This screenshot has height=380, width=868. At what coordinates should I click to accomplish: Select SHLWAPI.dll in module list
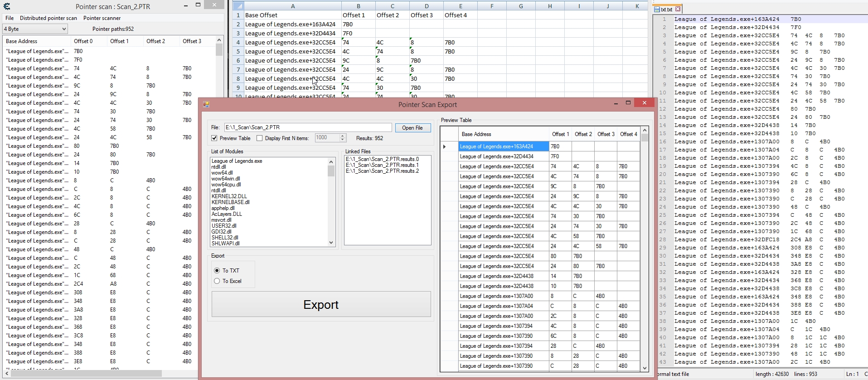pyautogui.click(x=226, y=244)
